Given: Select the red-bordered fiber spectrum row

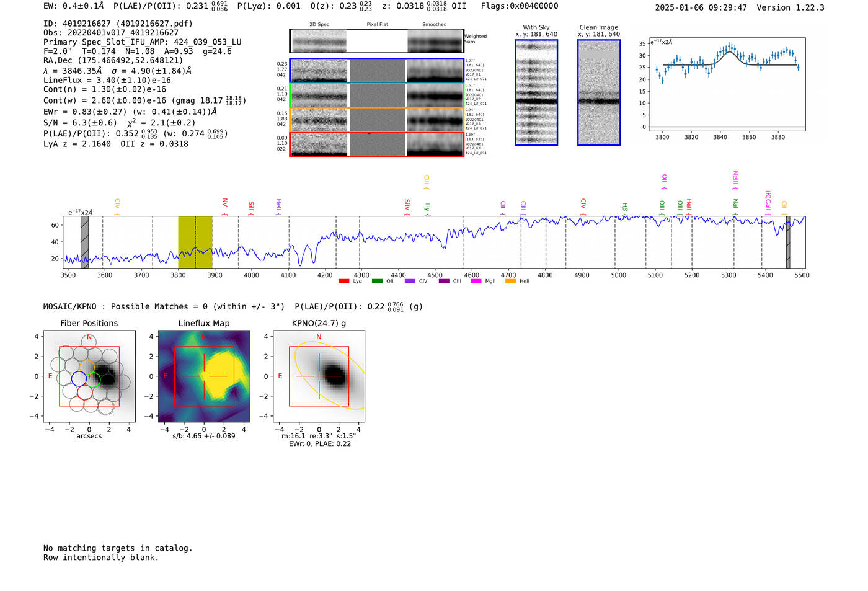Looking at the screenshot, I should point(377,144).
